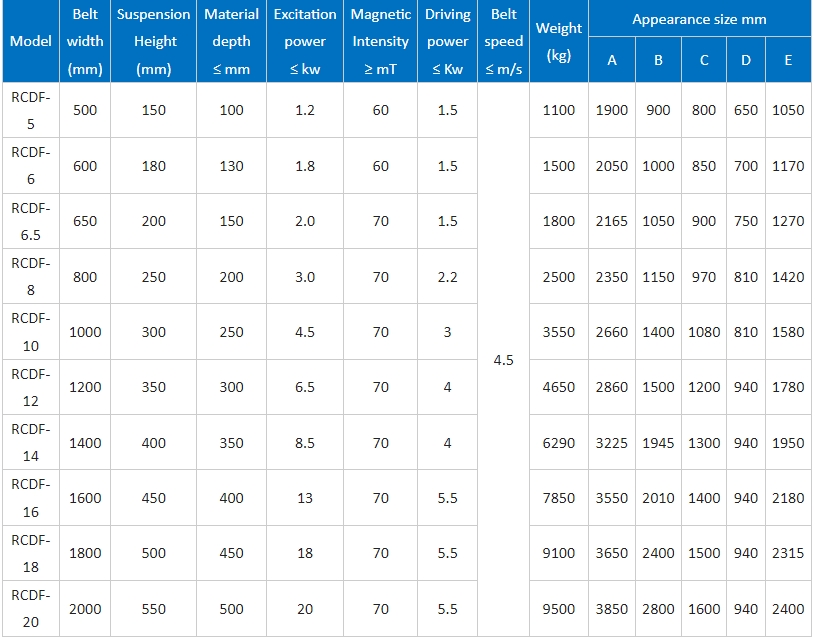Click the Suspension Height (mm) header
The width and height of the screenshot is (815, 639).
tap(153, 41)
